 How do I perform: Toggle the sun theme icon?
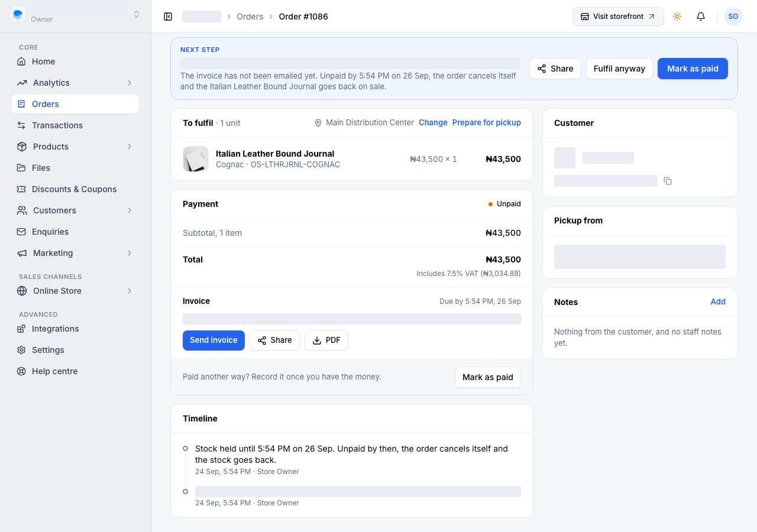click(x=677, y=17)
